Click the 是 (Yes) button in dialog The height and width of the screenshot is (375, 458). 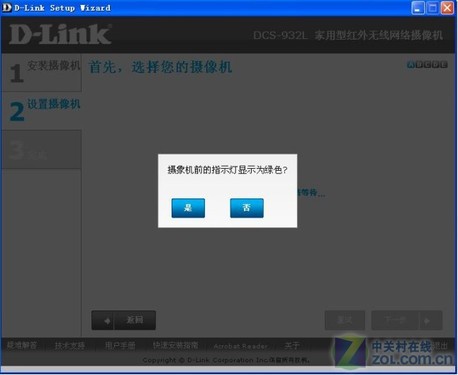point(188,208)
